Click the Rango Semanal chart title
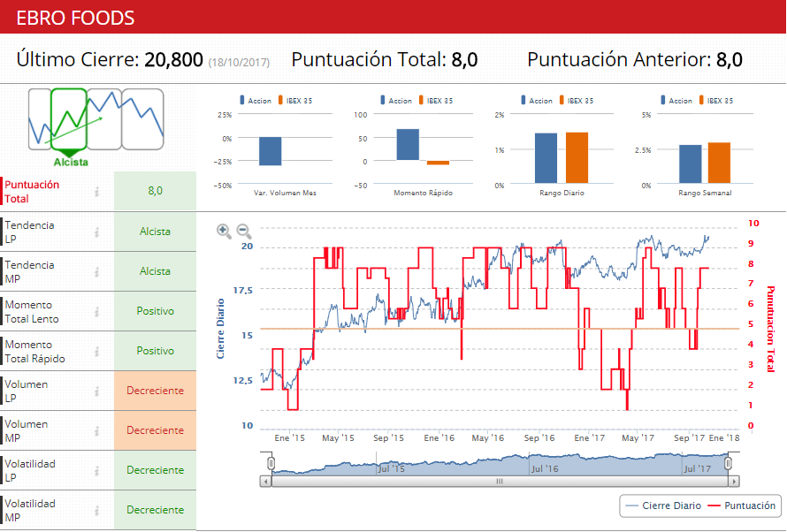Image resolution: width=787 pixels, height=532 pixels. pyautogui.click(x=705, y=193)
